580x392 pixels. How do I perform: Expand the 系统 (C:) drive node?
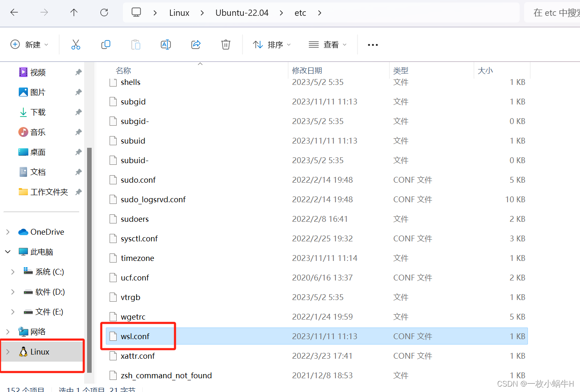tap(13, 272)
